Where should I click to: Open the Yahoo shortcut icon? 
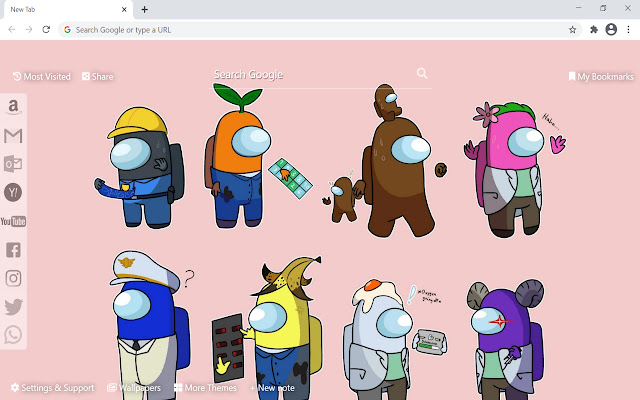[x=13, y=192]
